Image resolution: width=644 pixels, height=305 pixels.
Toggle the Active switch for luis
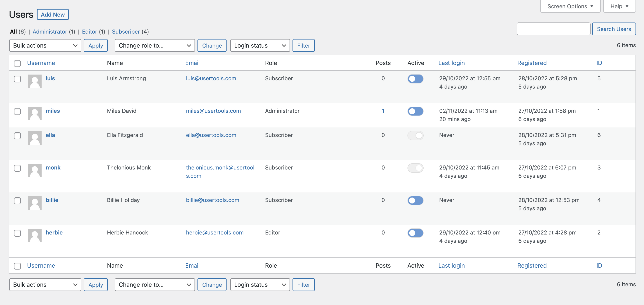coord(415,79)
